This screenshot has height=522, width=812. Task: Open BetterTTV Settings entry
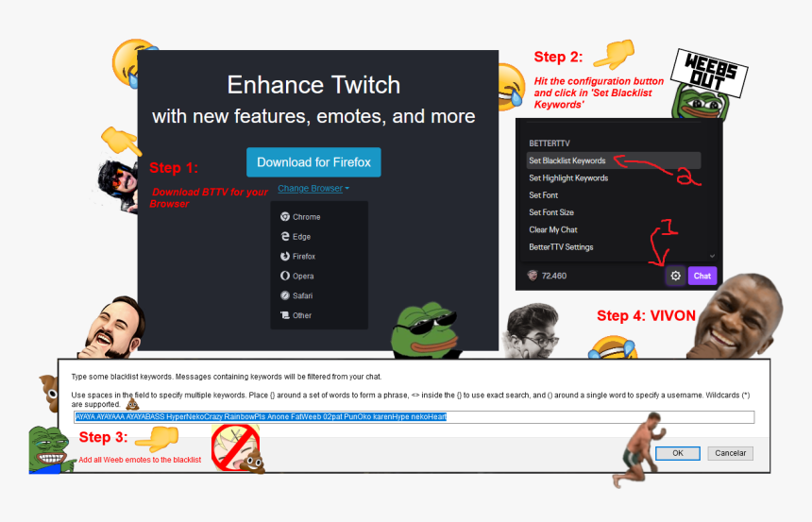click(x=561, y=247)
